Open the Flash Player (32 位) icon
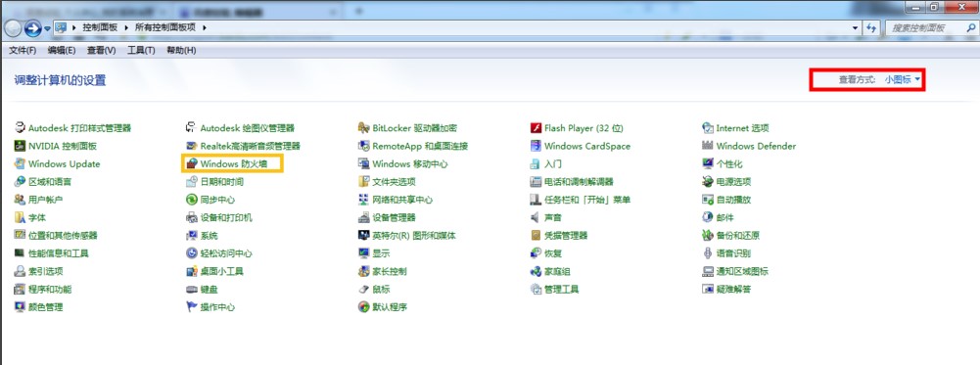980x365 pixels. [x=535, y=128]
